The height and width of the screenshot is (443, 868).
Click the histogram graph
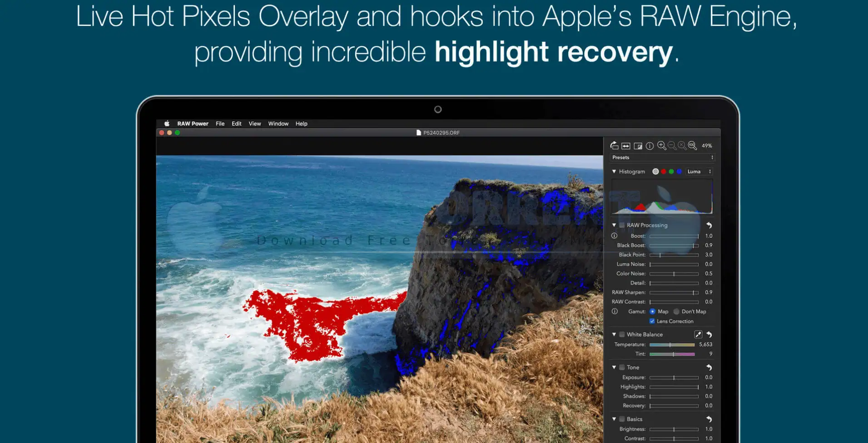(662, 196)
